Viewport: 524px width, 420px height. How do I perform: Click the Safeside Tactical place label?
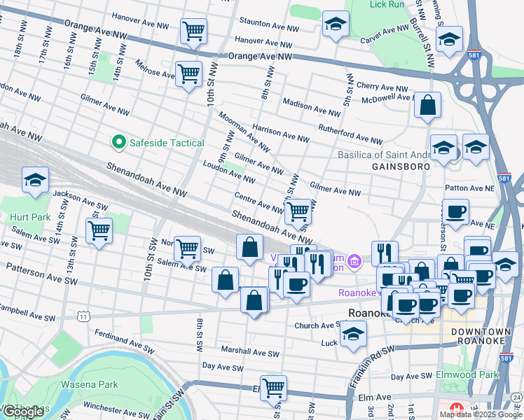tap(167, 143)
